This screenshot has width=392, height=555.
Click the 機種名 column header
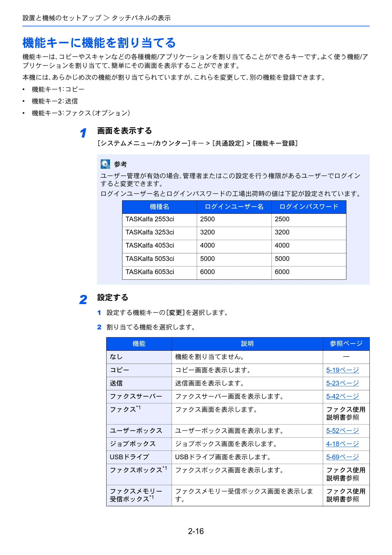[159, 207]
